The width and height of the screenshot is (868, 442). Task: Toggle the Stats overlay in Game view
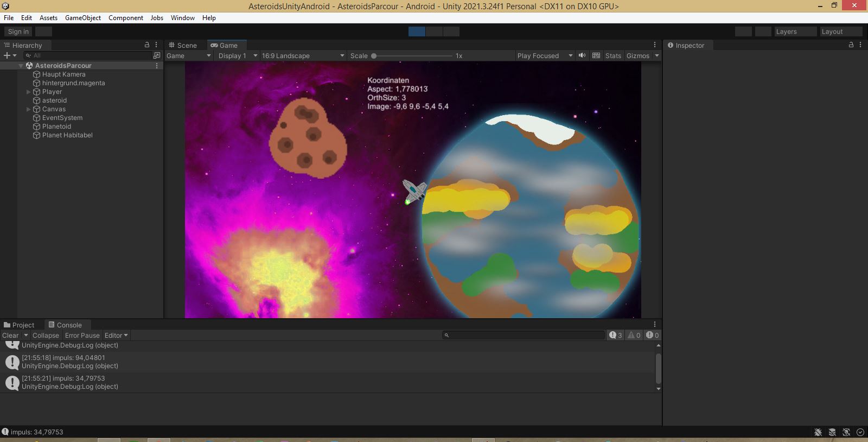click(x=613, y=56)
